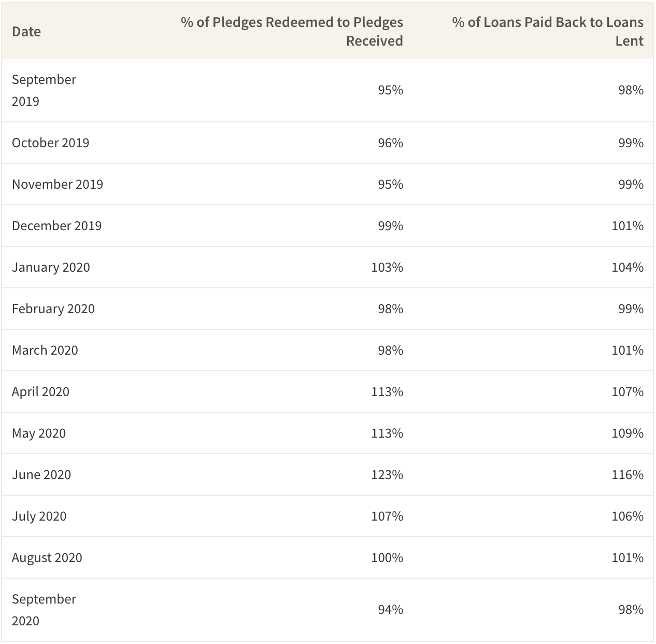This screenshot has width=656, height=644.
Task: Click June 2020 loans value 116%
Action: pyautogui.click(x=627, y=474)
